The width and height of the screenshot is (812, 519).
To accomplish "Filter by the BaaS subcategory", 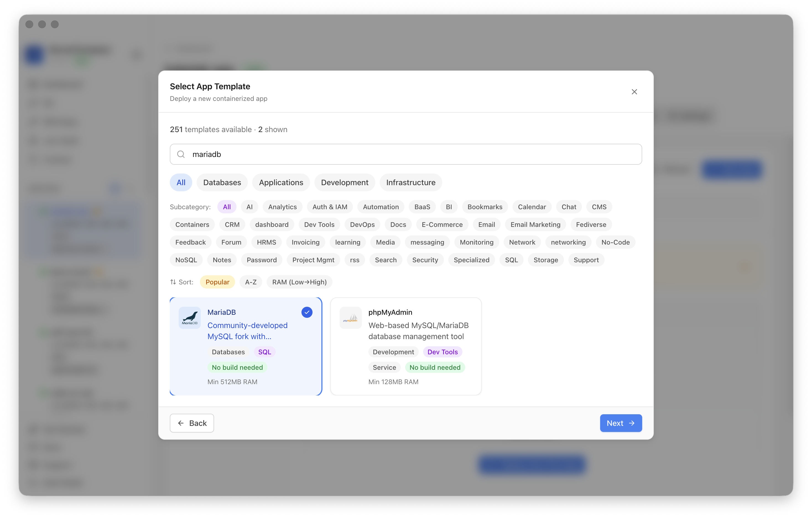I will coord(422,207).
